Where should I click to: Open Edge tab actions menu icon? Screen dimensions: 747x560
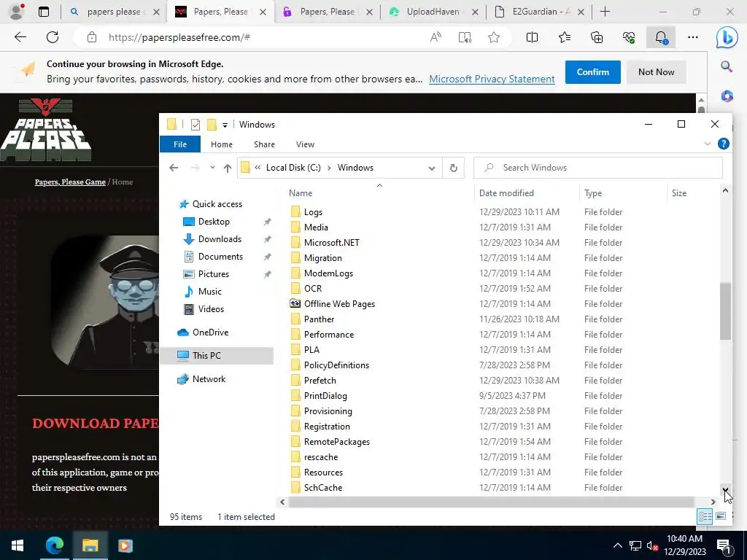pos(43,12)
